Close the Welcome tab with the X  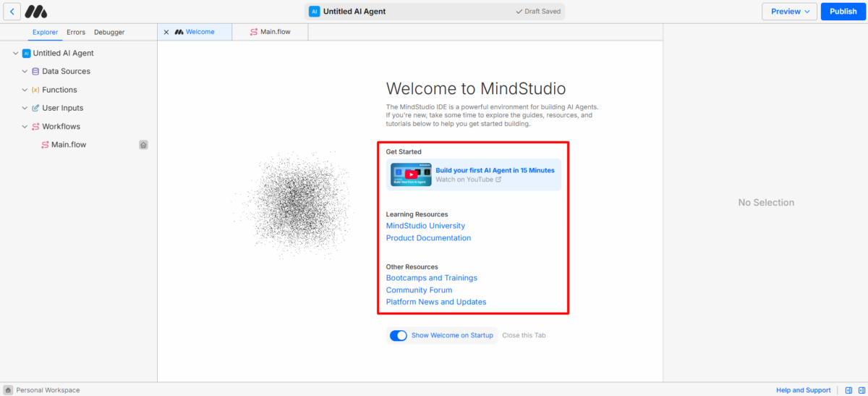pos(166,32)
